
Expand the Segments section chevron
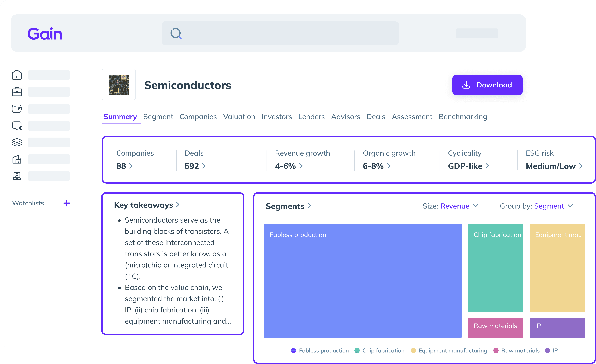pyautogui.click(x=309, y=206)
